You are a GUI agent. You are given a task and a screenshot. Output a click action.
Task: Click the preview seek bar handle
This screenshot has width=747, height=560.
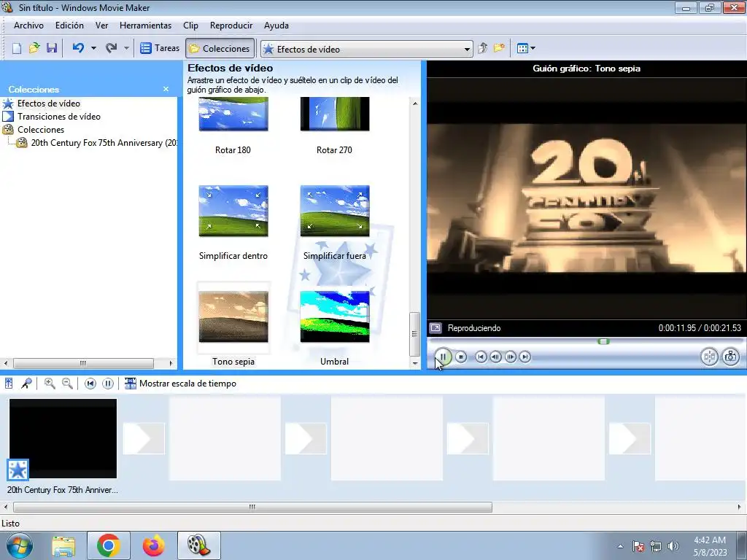[x=603, y=341]
